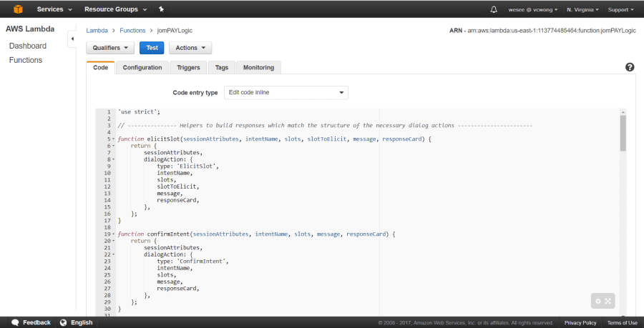
Task: Open the Services menu
Action: [54, 9]
